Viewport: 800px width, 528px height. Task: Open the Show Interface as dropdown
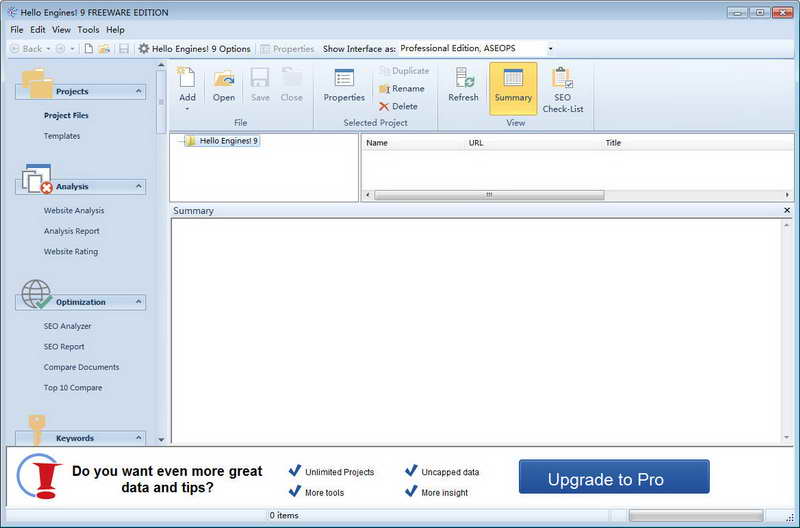[x=551, y=49]
